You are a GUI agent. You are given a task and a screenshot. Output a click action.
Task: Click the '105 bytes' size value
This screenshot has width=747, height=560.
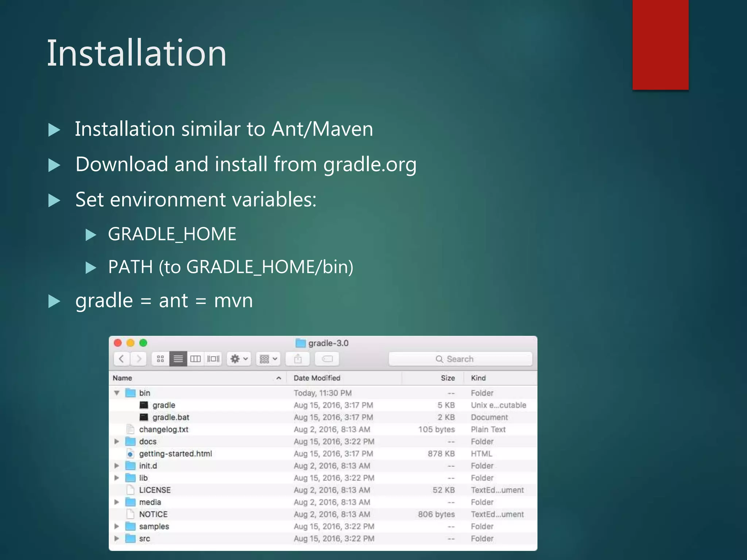pyautogui.click(x=437, y=429)
